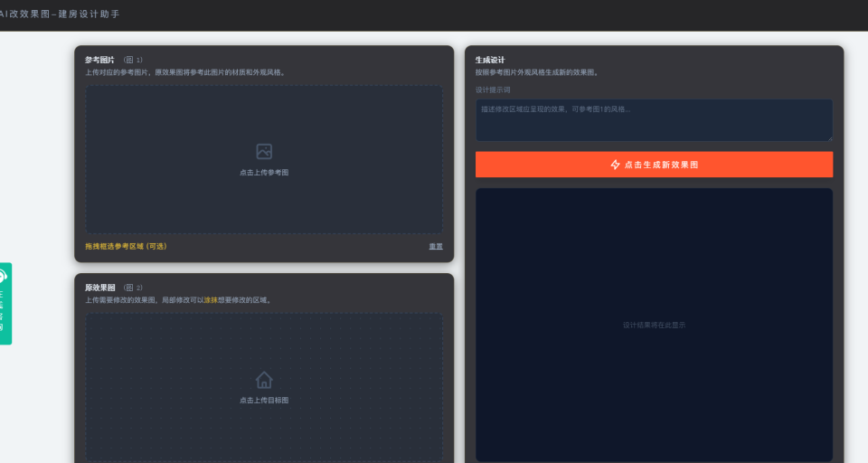Click the 设计提示词 label
Image resolution: width=868 pixels, height=463 pixels.
coord(493,90)
